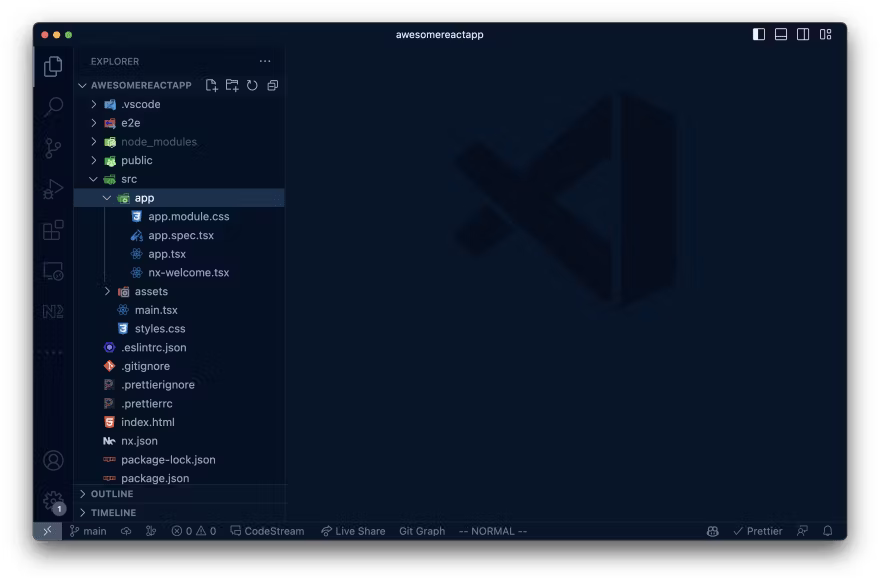
Task: Open the Accounts menu icon
Action: (x=53, y=461)
